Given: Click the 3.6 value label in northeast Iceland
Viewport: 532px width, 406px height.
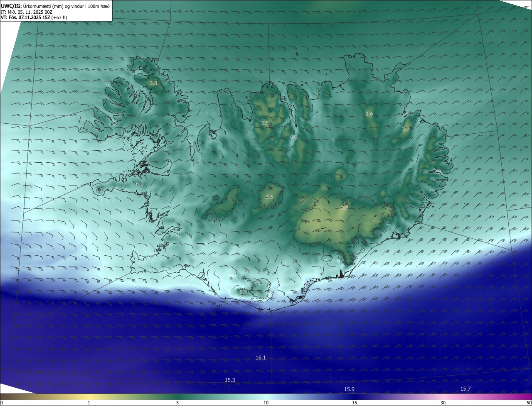Looking at the screenshot, I should pos(369,114).
